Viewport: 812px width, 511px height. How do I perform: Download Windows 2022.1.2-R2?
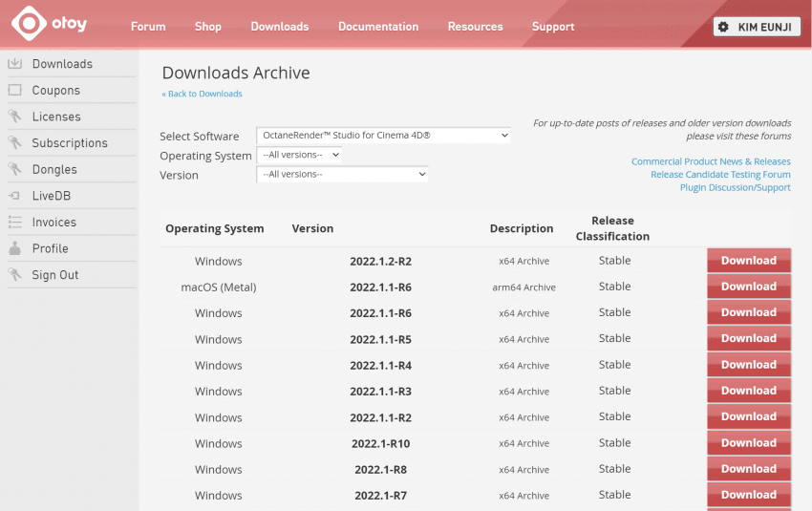click(x=749, y=261)
